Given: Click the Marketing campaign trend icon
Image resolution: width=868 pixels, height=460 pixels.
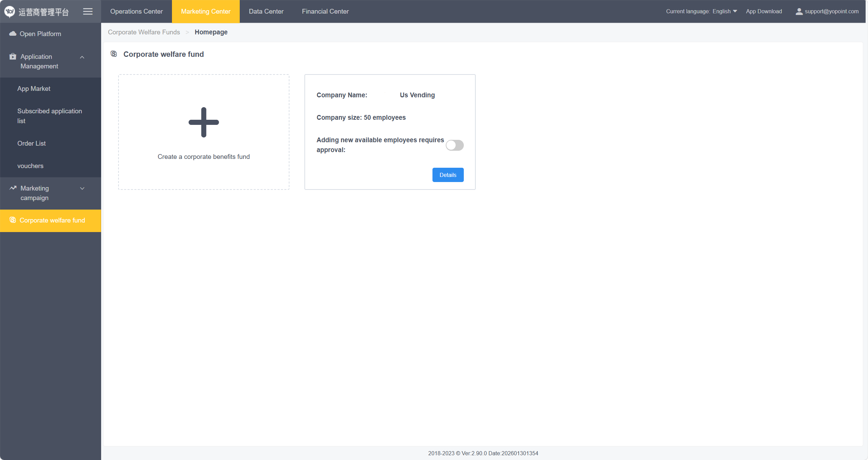Looking at the screenshot, I should [13, 188].
